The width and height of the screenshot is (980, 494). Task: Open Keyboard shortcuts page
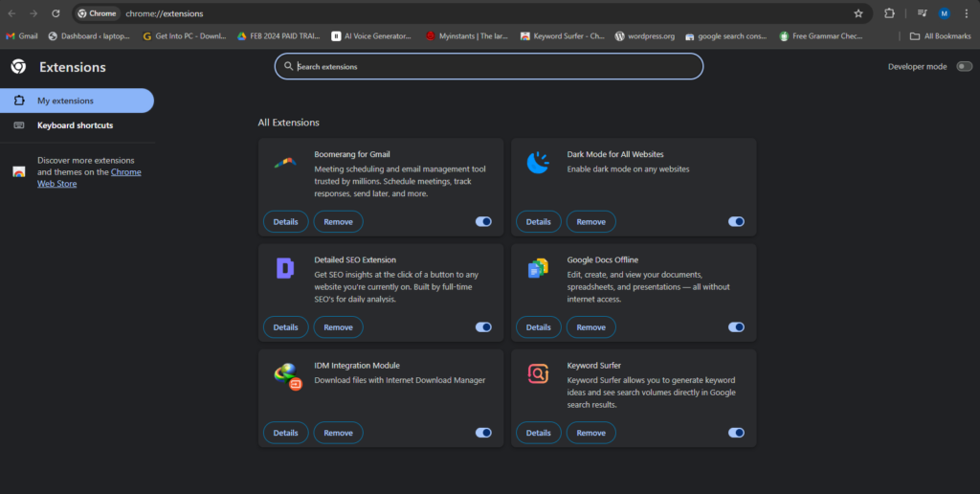click(x=77, y=125)
